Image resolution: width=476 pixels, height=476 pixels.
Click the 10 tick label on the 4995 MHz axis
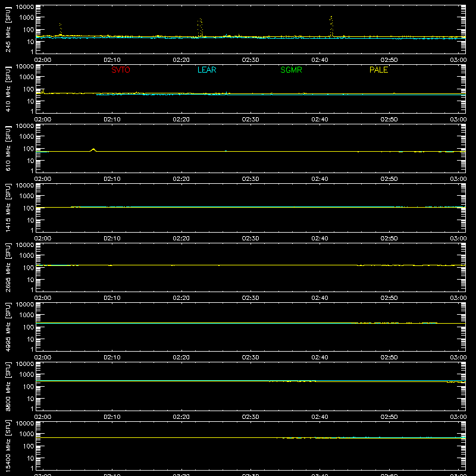(30, 339)
